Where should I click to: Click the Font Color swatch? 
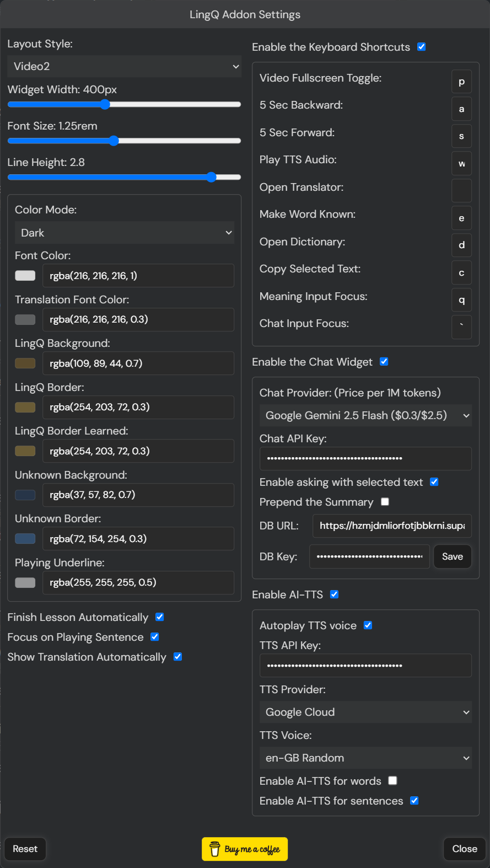pyautogui.click(x=25, y=276)
